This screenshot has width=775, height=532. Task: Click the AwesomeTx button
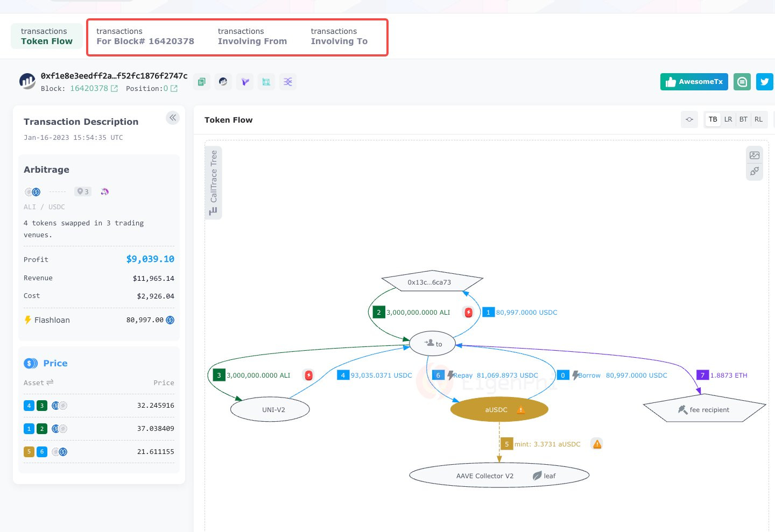pos(694,82)
